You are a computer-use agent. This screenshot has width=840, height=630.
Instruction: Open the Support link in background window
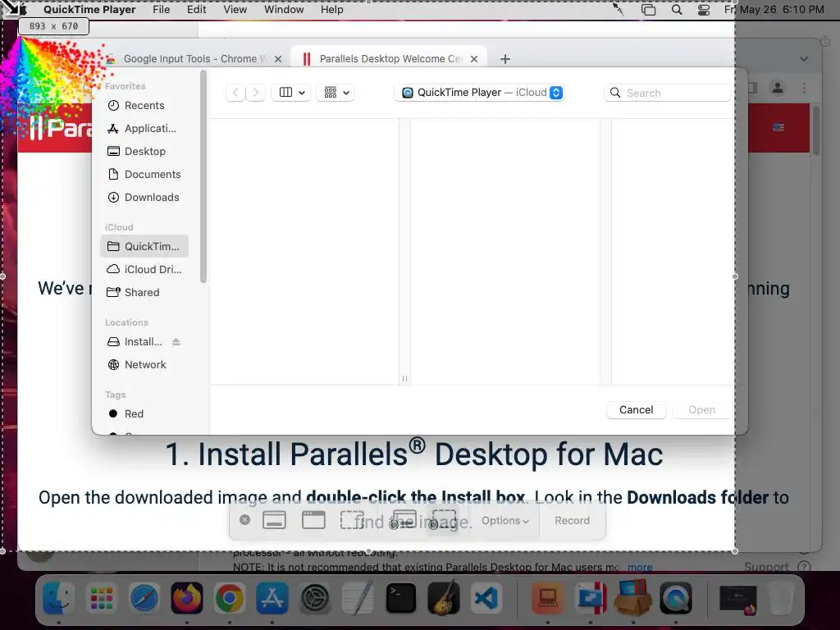(767, 567)
